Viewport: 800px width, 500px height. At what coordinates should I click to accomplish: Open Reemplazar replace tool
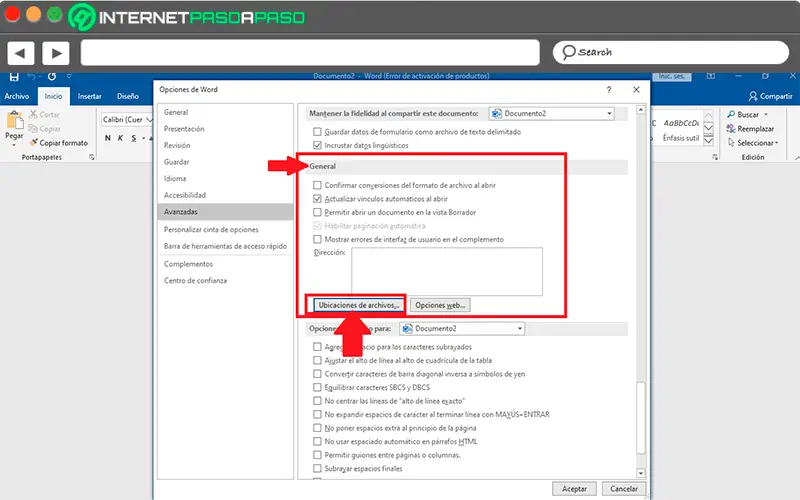750,129
